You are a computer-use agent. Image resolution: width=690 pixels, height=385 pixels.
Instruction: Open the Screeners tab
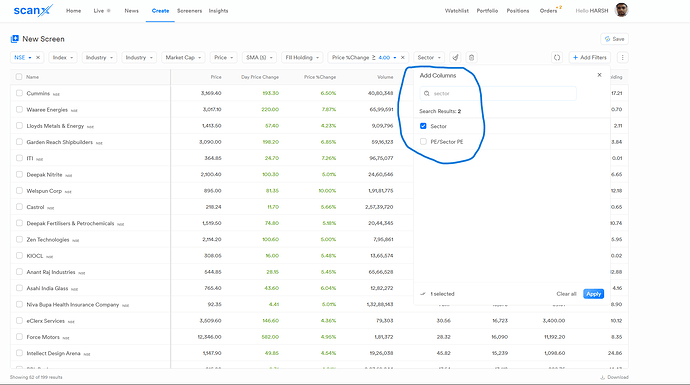(x=189, y=11)
